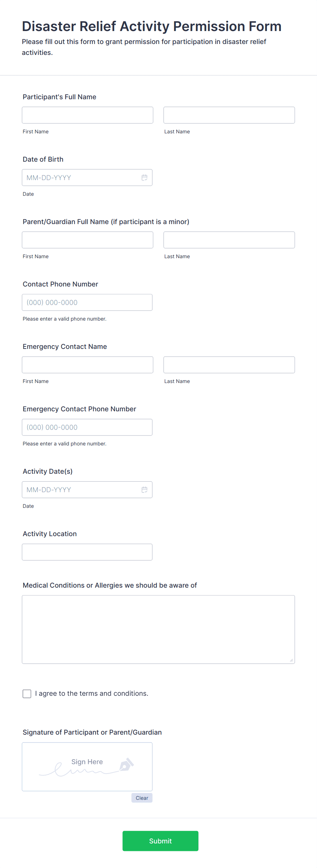
Task: Click the Sign Here signature pad
Action: click(x=87, y=767)
